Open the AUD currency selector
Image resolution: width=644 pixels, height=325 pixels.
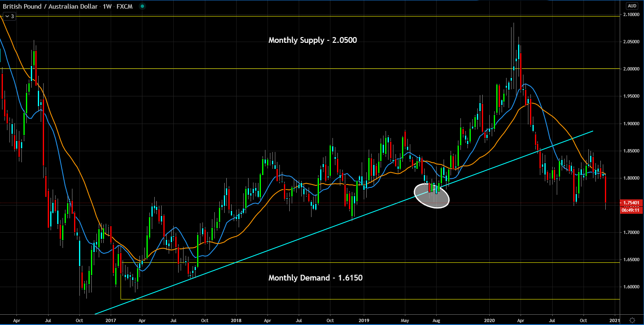pos(632,6)
